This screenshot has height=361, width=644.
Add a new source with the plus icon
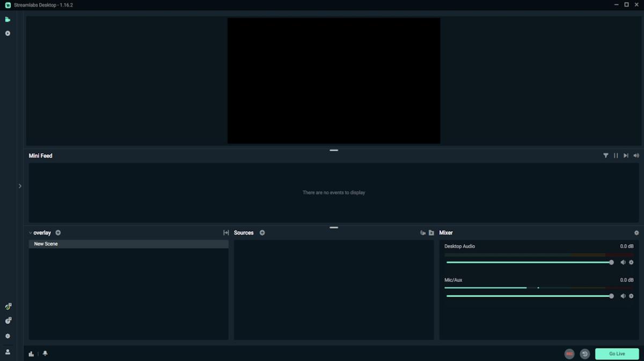(x=262, y=233)
